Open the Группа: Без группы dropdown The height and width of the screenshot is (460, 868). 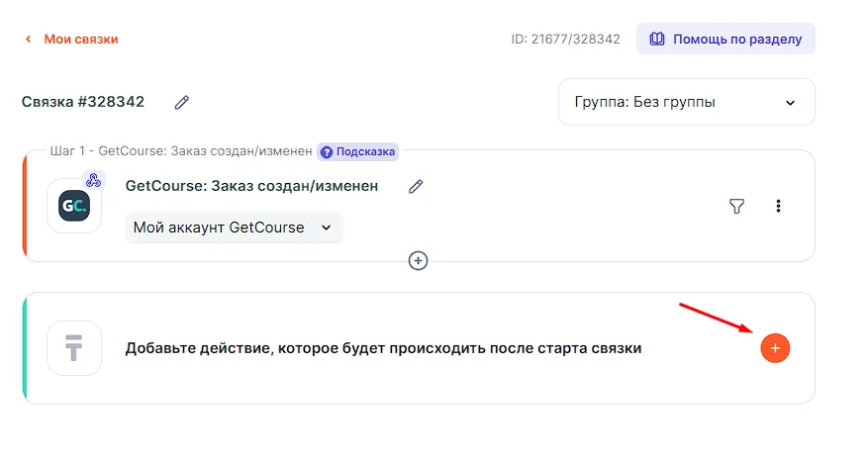(x=686, y=102)
